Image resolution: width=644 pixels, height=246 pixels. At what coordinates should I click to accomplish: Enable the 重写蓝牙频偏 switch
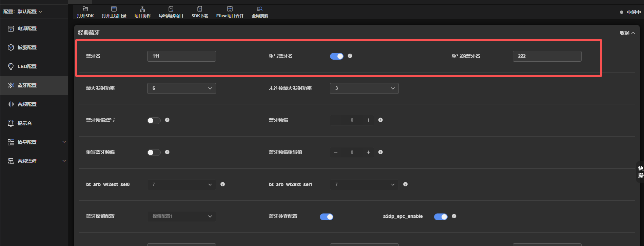pyautogui.click(x=154, y=152)
